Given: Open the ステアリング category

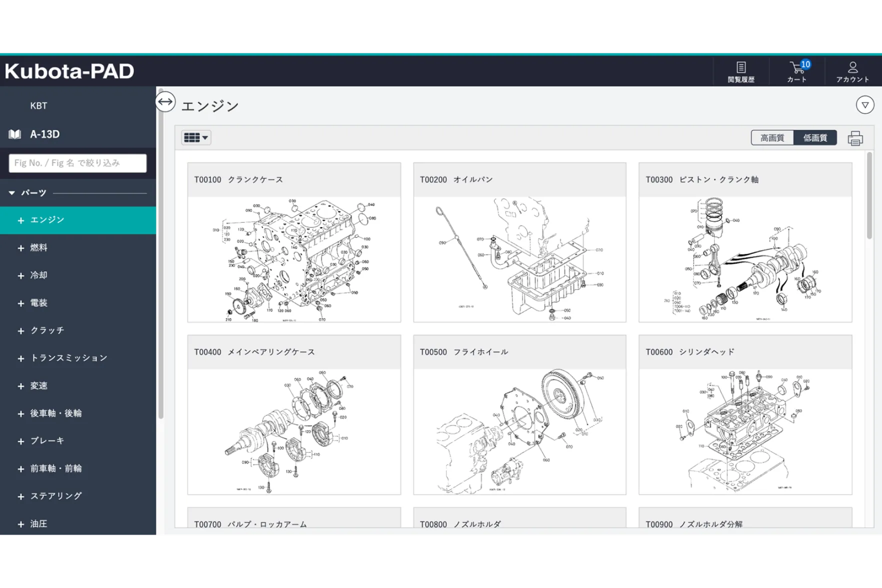Looking at the screenshot, I should pyautogui.click(x=56, y=496).
